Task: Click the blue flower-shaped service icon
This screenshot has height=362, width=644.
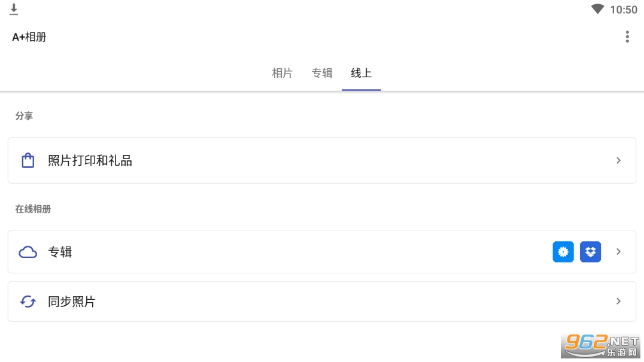Action: coord(563,252)
